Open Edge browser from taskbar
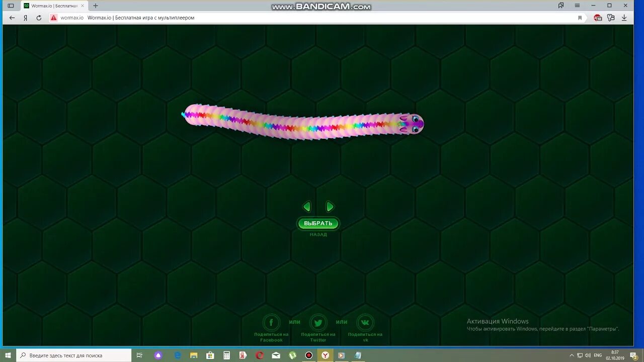This screenshot has height=362, width=644. pyautogui.click(x=178, y=355)
